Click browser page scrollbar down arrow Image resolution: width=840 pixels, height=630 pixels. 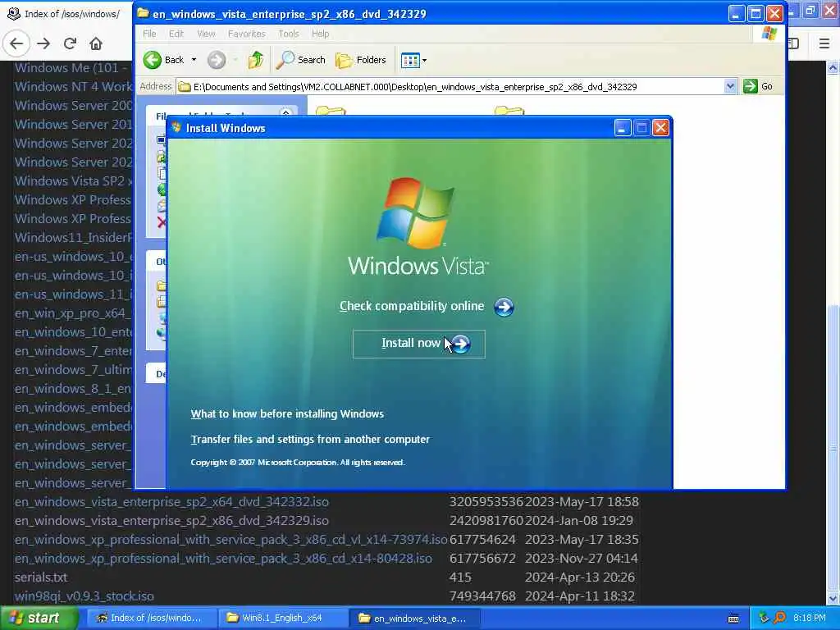[x=833, y=598]
